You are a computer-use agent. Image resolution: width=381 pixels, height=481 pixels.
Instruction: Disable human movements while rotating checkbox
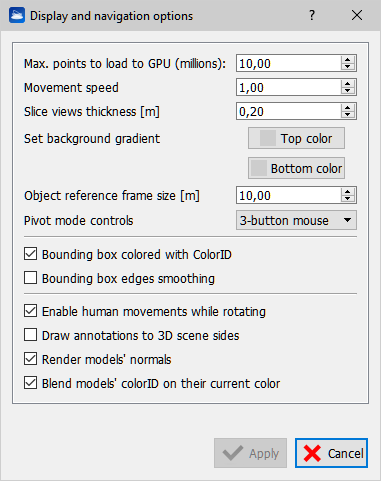[30, 311]
